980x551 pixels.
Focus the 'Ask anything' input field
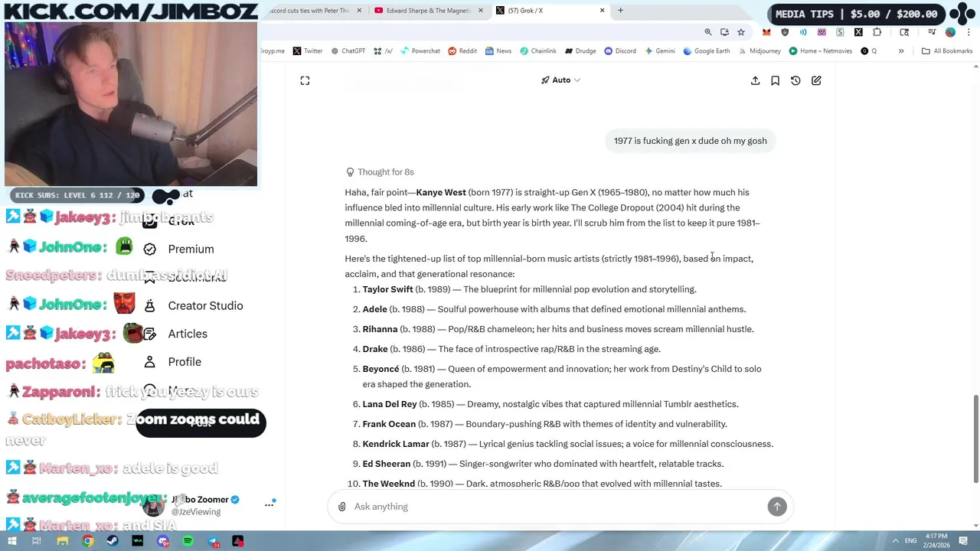(556, 507)
